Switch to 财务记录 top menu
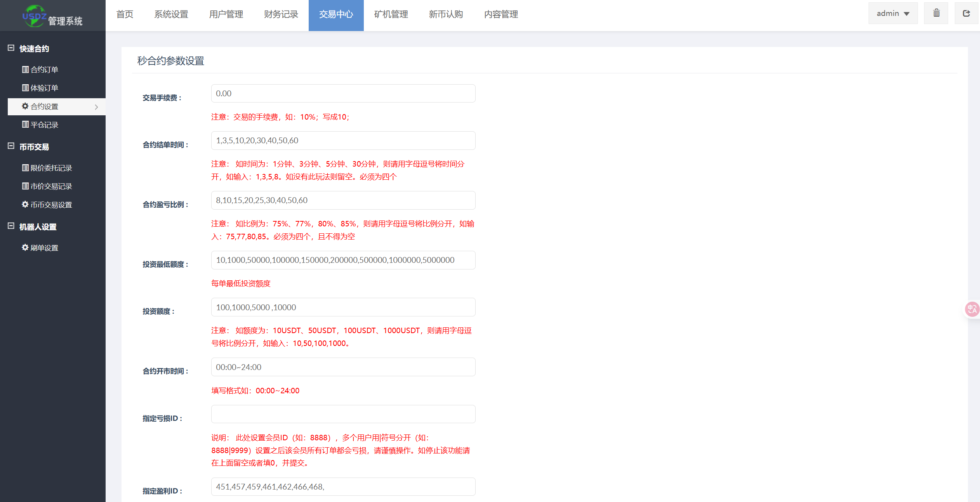This screenshot has width=980, height=502. (281, 14)
